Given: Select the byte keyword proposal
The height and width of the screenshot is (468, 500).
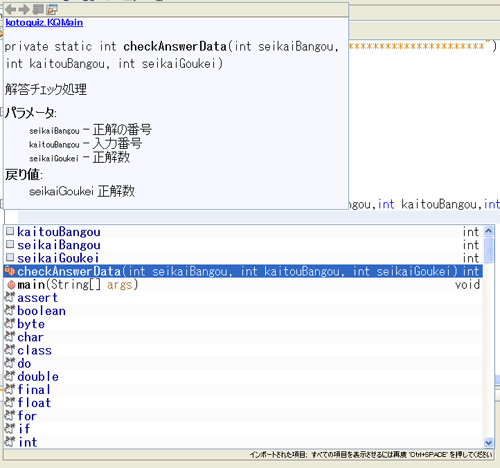Looking at the screenshot, I should [243, 324].
